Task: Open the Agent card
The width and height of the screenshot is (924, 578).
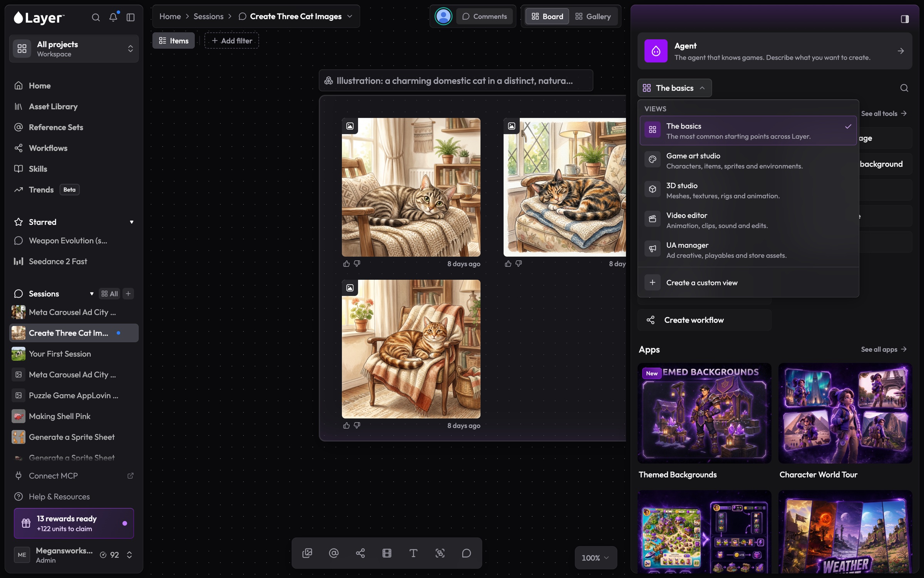Action: [x=775, y=51]
